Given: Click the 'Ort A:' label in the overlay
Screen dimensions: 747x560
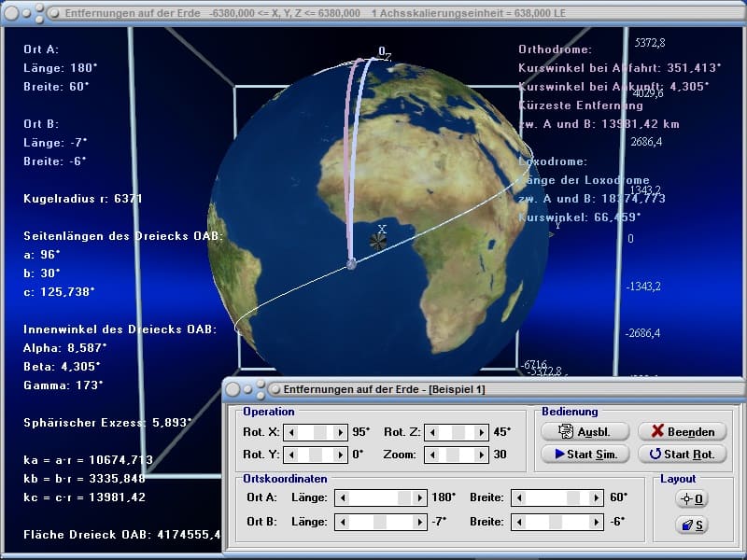Looking at the screenshot, I should point(41,49).
